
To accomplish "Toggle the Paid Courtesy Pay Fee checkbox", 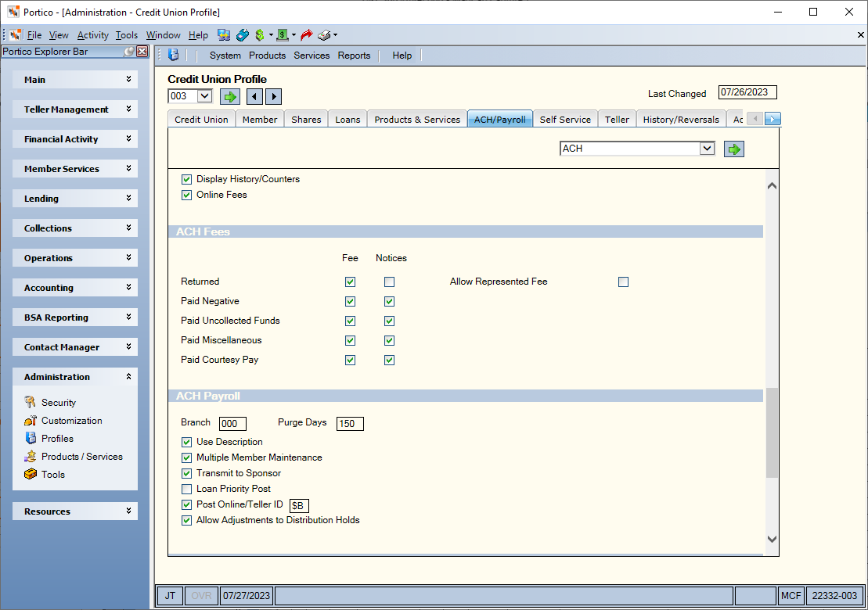I will point(350,360).
